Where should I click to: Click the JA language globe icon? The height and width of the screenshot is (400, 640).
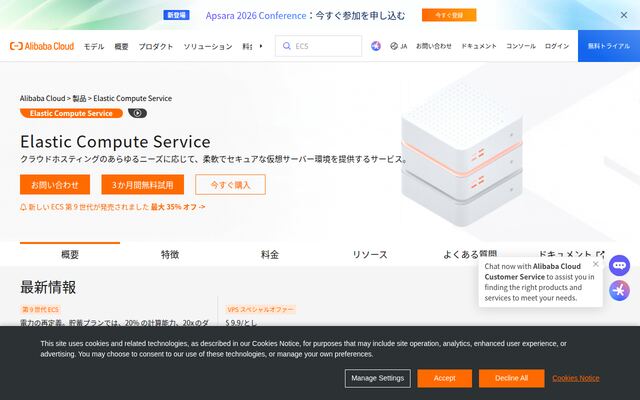394,46
